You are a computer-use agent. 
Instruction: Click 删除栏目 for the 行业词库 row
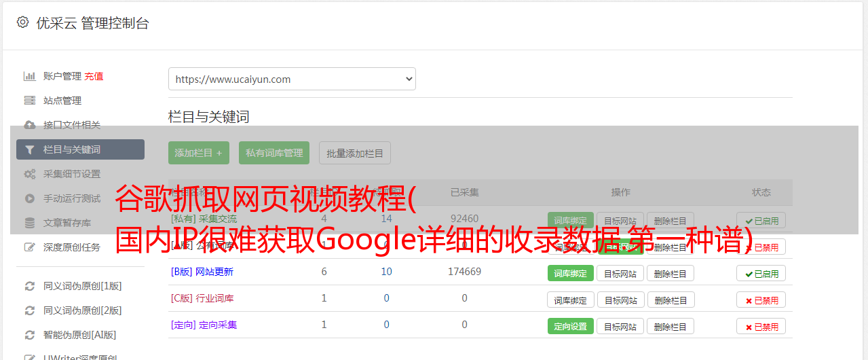671,300
